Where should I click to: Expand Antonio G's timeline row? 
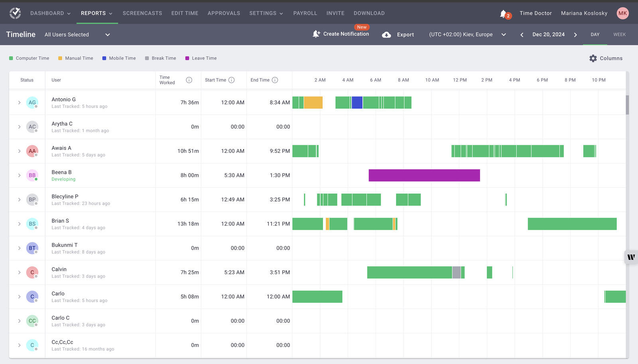point(19,102)
